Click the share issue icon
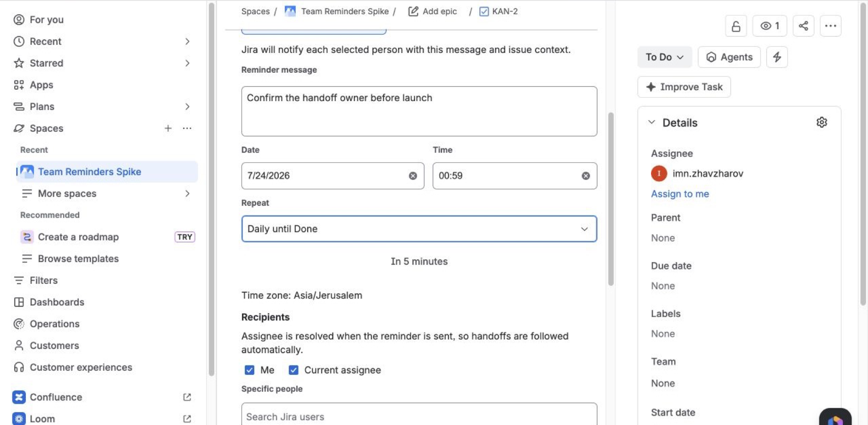This screenshot has height=425, width=868. 803,26
